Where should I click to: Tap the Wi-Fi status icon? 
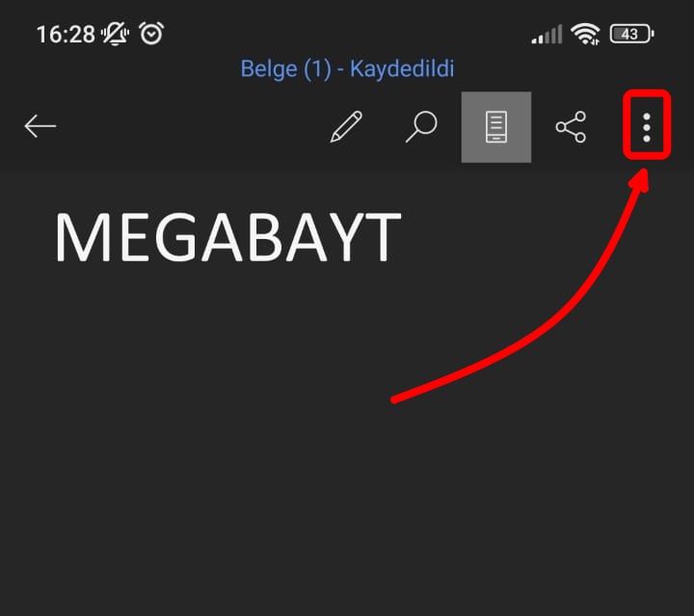pos(585,34)
